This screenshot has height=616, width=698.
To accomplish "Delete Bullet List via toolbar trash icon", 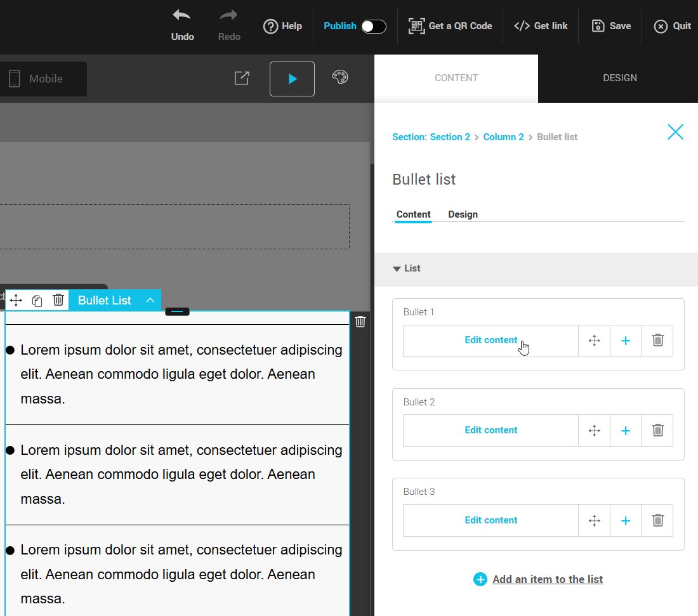I will (58, 300).
